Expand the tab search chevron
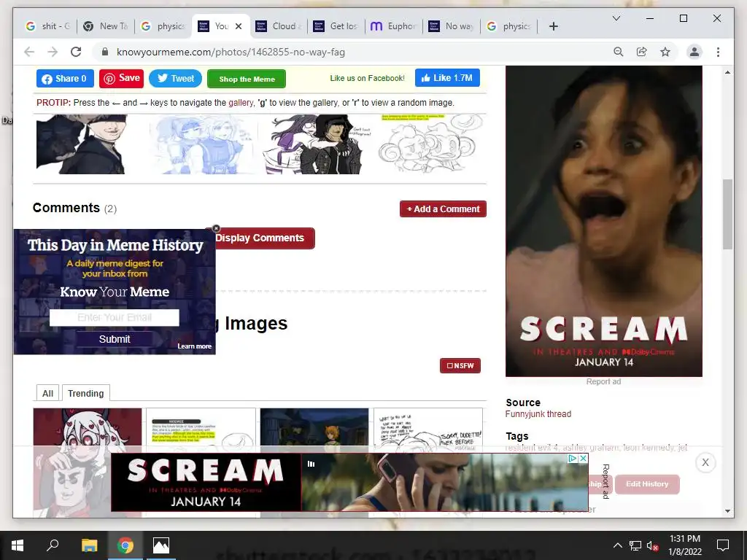The height and width of the screenshot is (560, 747). 616,18
